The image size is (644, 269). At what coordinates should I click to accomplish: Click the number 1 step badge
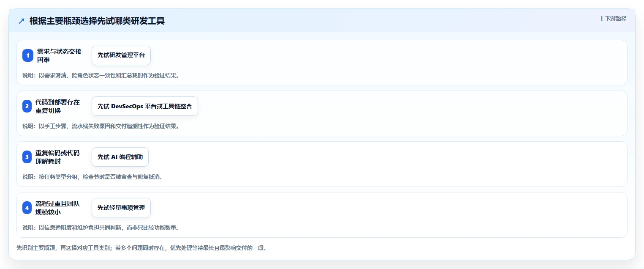tap(28, 55)
